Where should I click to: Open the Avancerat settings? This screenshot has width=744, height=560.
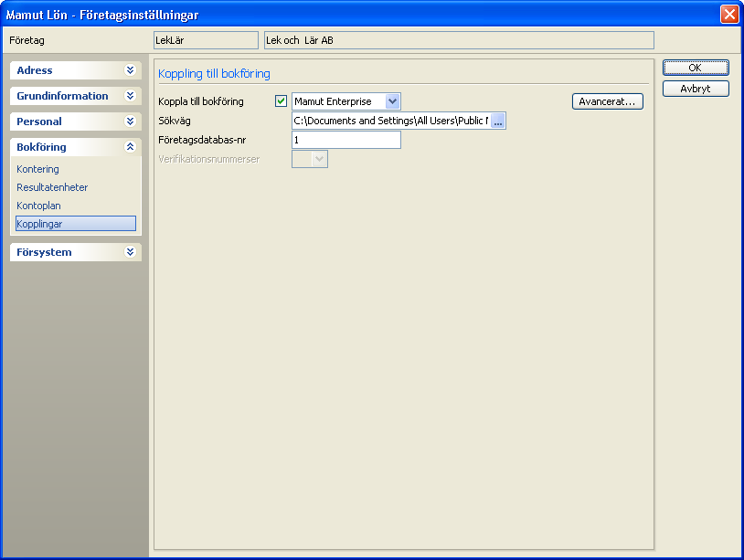(607, 101)
